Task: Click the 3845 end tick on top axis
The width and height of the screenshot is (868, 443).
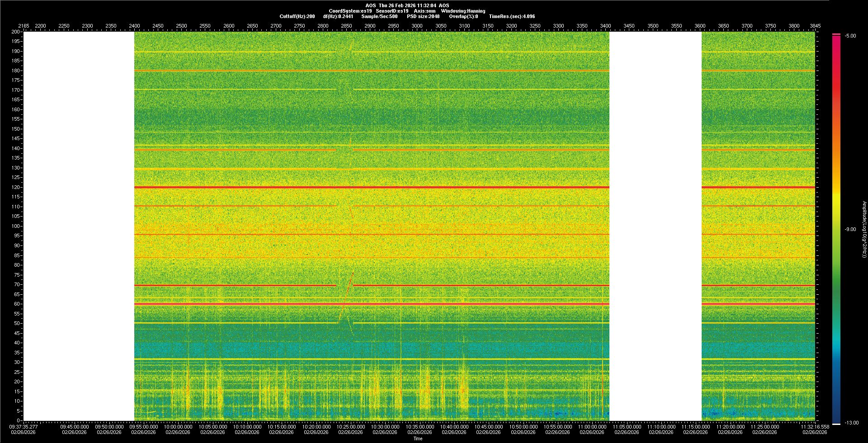Action: 815,26
